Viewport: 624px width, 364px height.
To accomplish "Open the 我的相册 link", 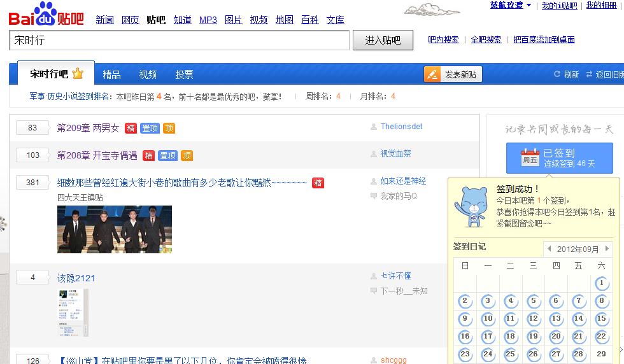I will click(601, 6).
